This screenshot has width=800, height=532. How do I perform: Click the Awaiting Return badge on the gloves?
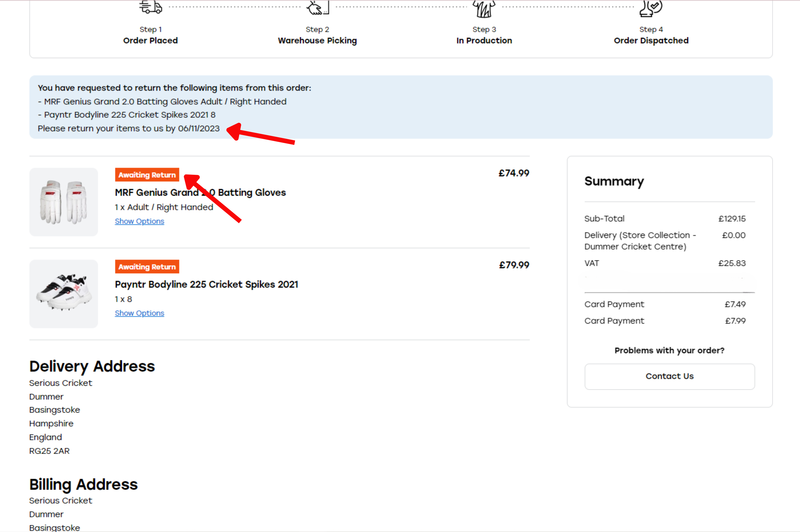click(147, 175)
